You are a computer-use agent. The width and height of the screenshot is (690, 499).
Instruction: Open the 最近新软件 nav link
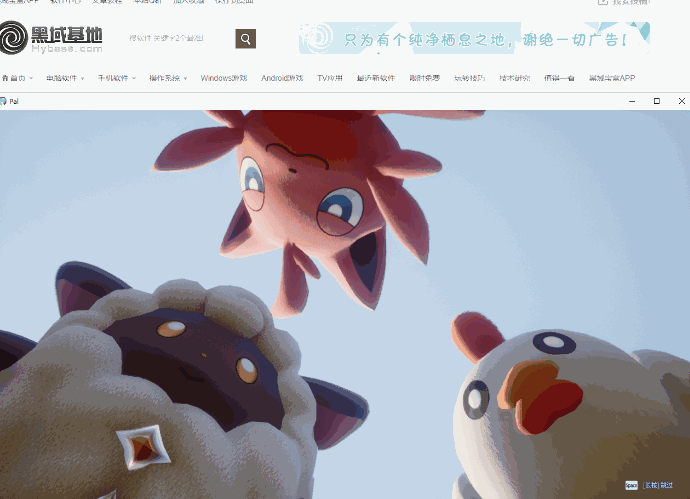376,78
